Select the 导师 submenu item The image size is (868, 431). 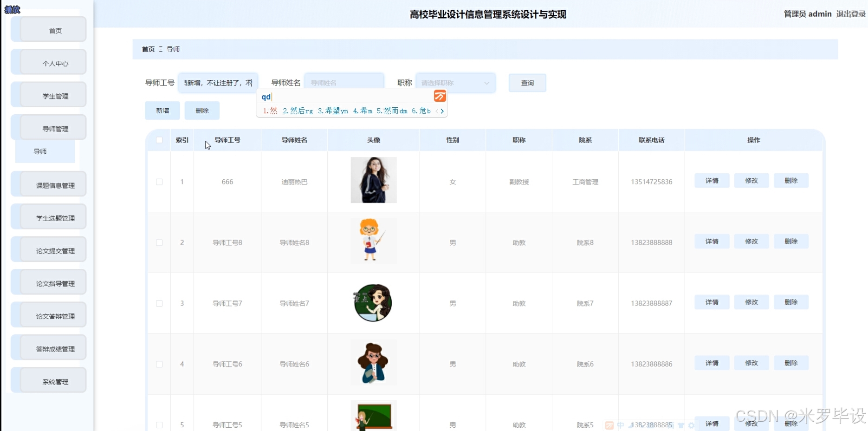45,151
